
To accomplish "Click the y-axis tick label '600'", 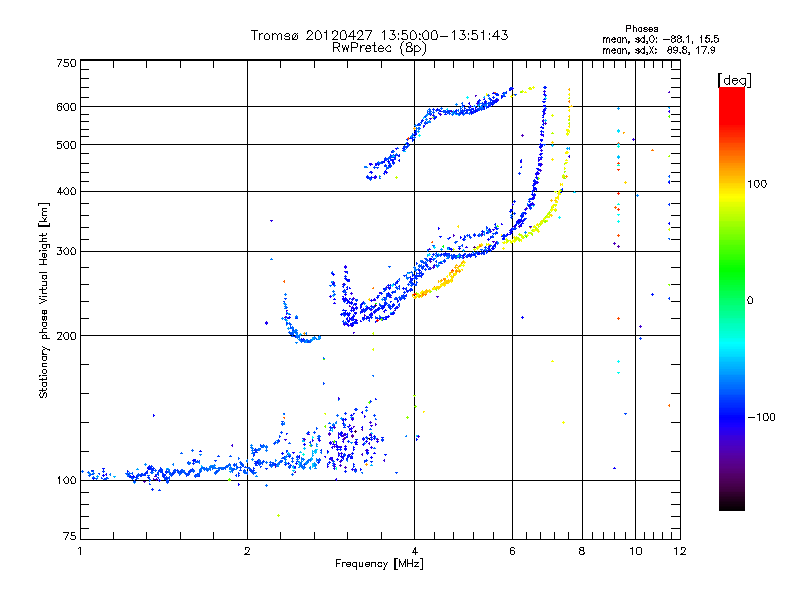I will tap(66, 107).
